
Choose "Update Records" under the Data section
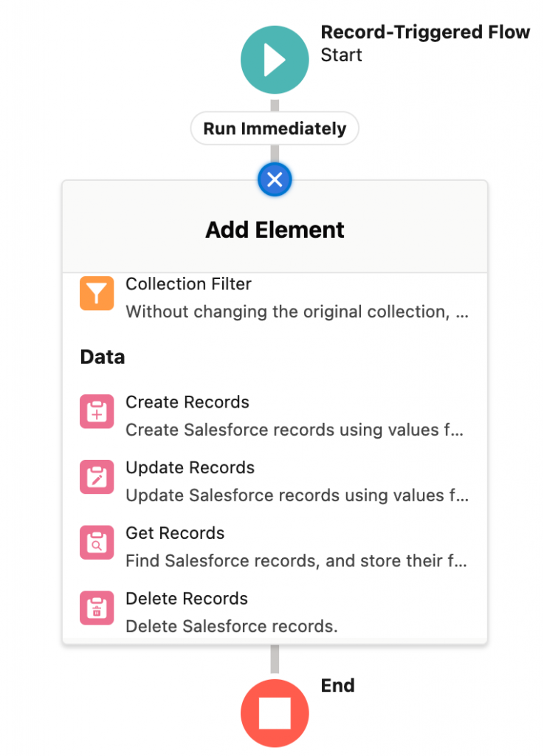click(190, 467)
